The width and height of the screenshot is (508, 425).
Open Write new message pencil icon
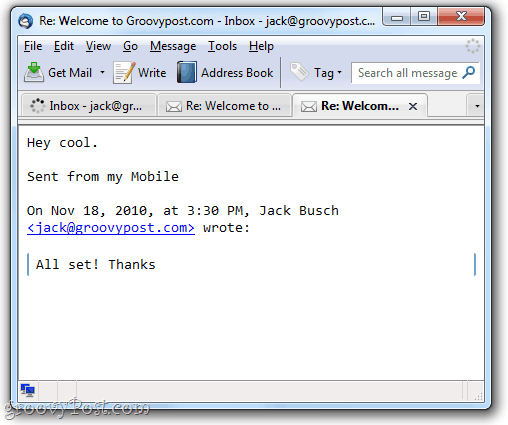pyautogui.click(x=124, y=72)
